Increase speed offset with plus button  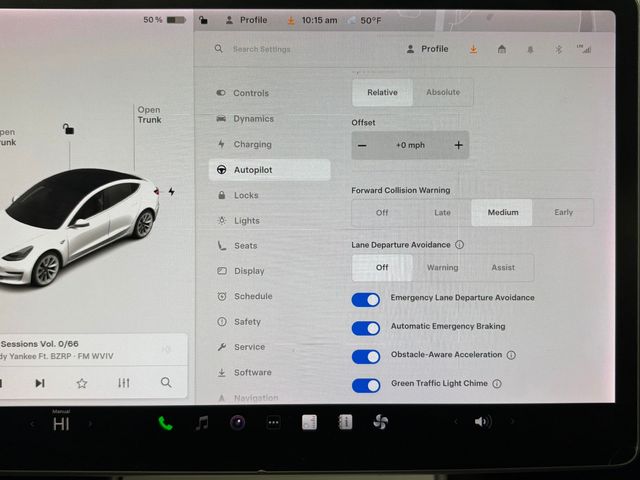[458, 145]
